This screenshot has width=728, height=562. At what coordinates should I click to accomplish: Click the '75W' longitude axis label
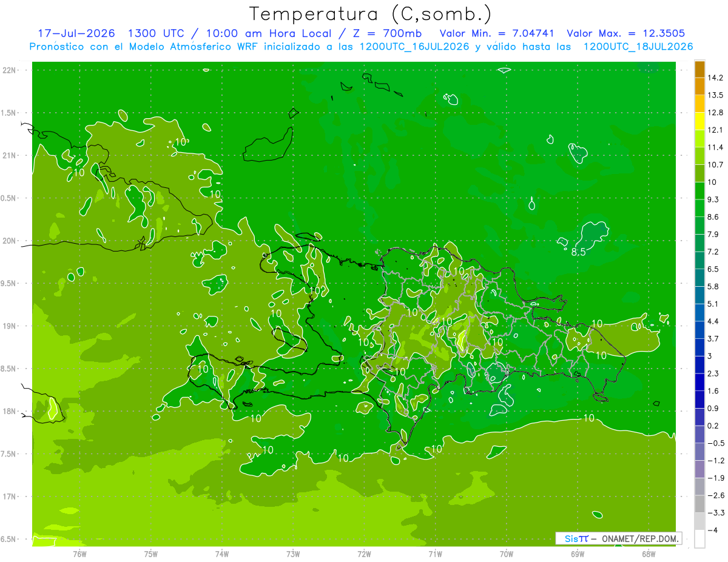(151, 554)
